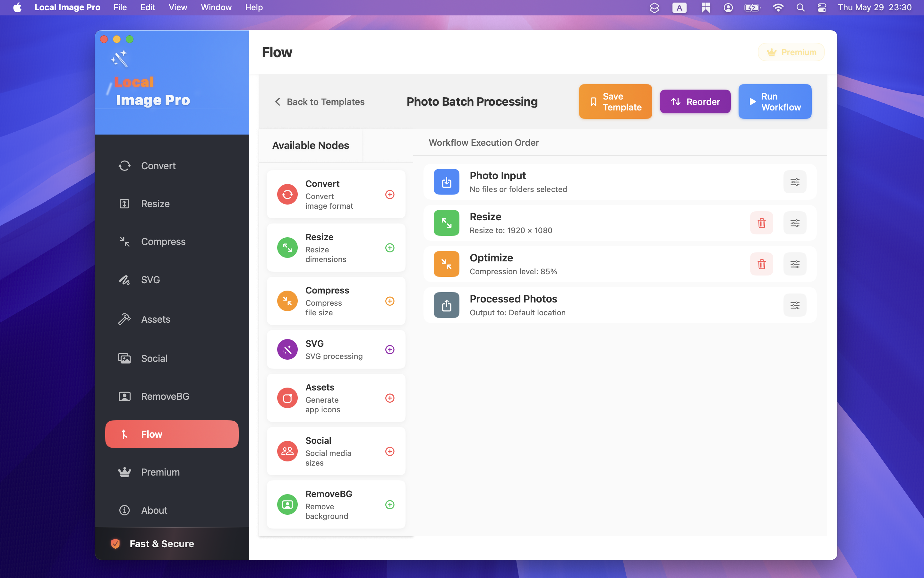924x578 pixels.
Task: Open the Local Image Pro app menu
Action: tap(67, 8)
